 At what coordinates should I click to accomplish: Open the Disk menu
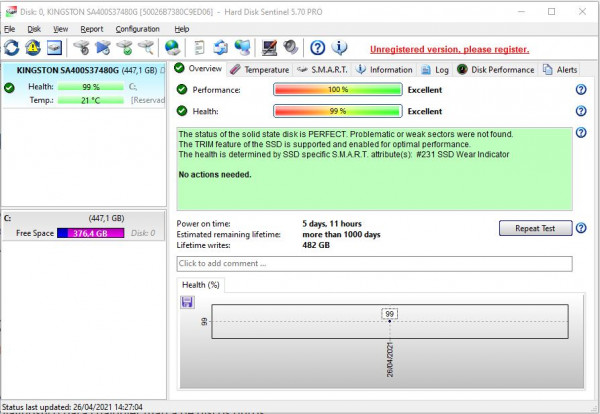(x=34, y=29)
